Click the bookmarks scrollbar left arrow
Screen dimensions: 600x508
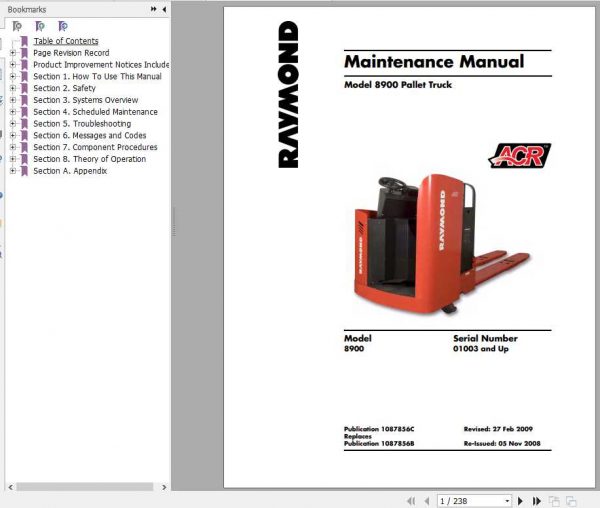coord(10,487)
